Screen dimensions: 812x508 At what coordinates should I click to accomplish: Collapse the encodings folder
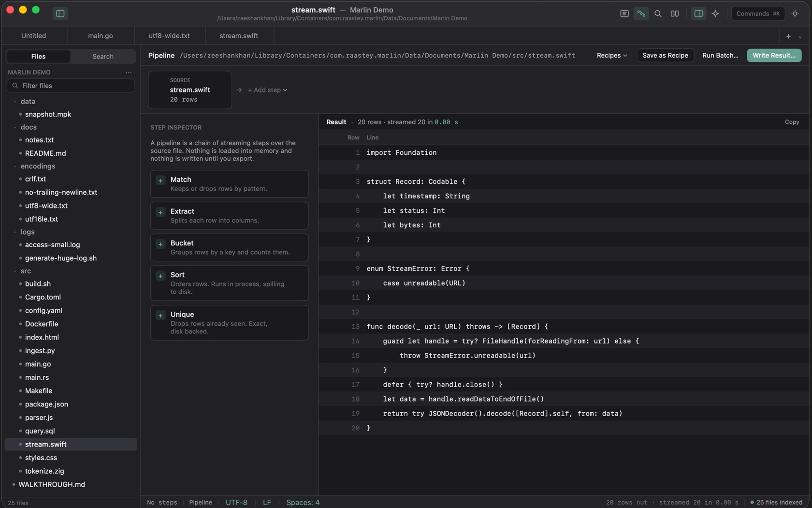click(15, 166)
